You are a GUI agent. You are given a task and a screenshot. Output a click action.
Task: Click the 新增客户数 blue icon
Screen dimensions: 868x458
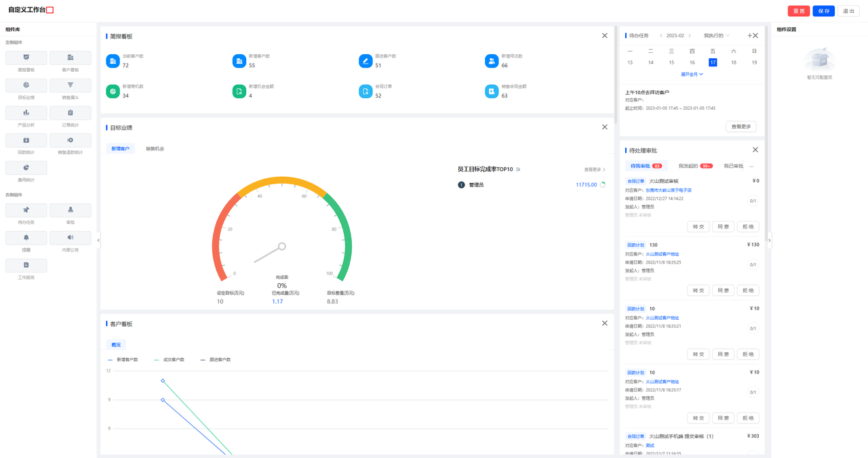click(x=239, y=61)
